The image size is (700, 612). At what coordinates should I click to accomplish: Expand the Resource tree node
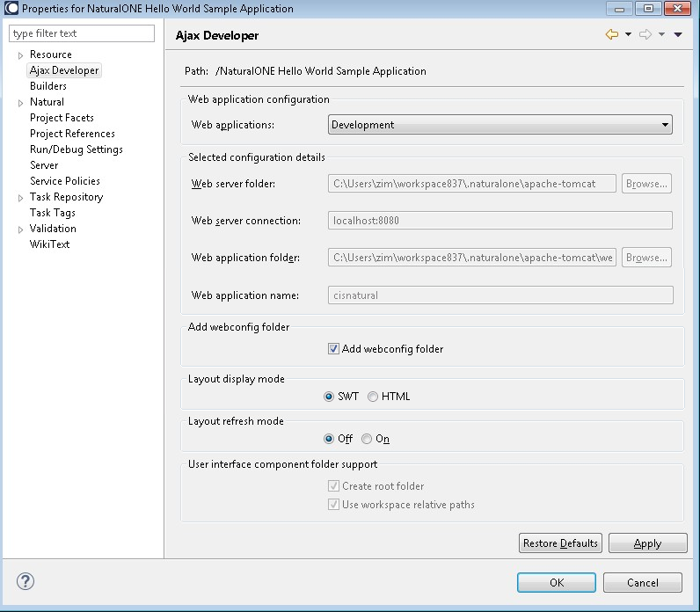[x=21, y=55]
